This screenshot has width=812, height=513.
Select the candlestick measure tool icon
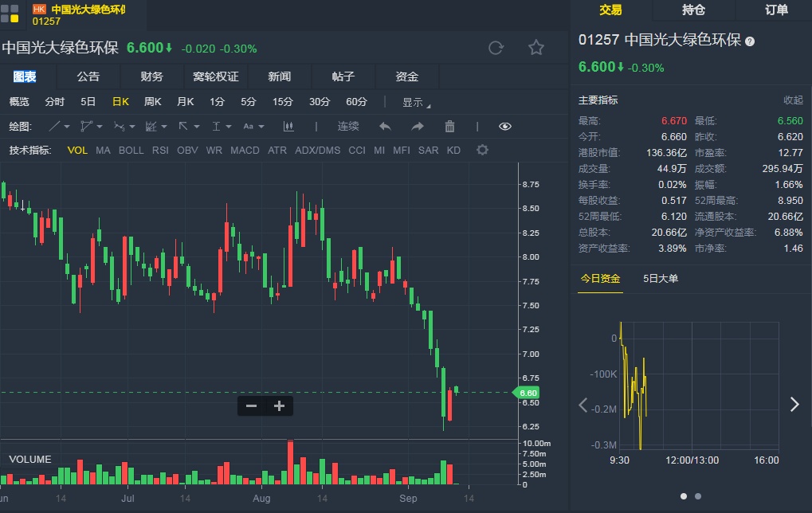[288, 126]
